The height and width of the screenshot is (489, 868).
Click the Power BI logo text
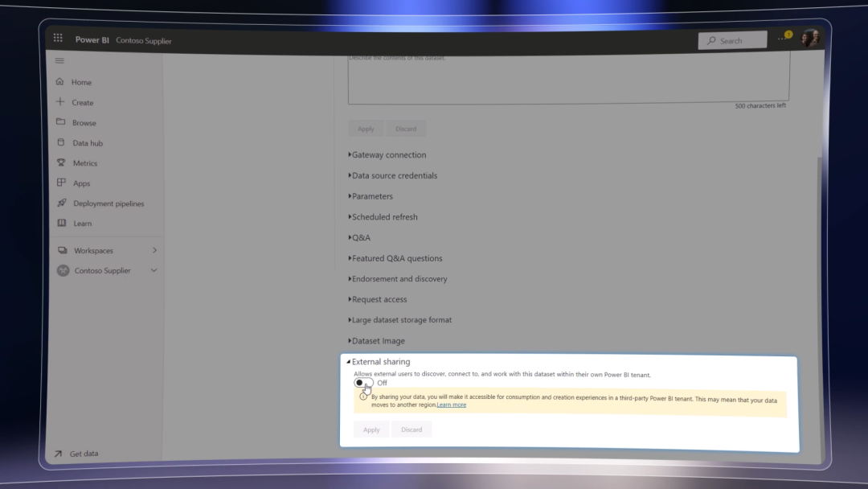pos(92,40)
